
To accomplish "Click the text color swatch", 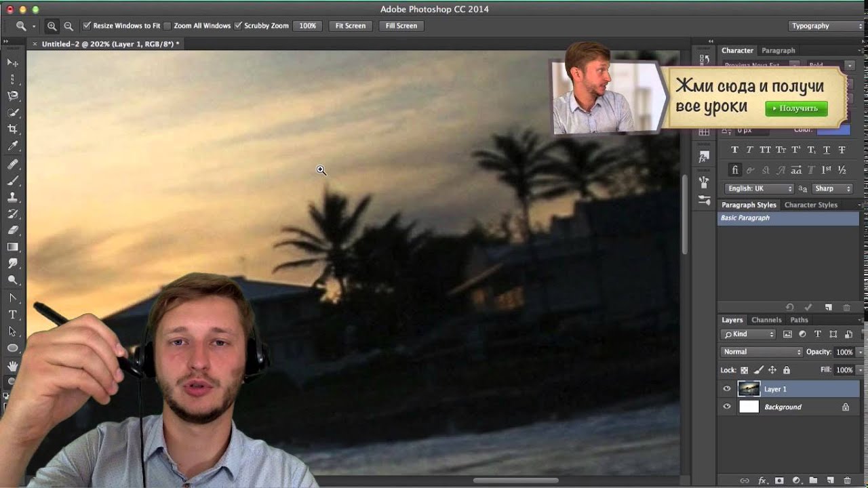I will 834,130.
